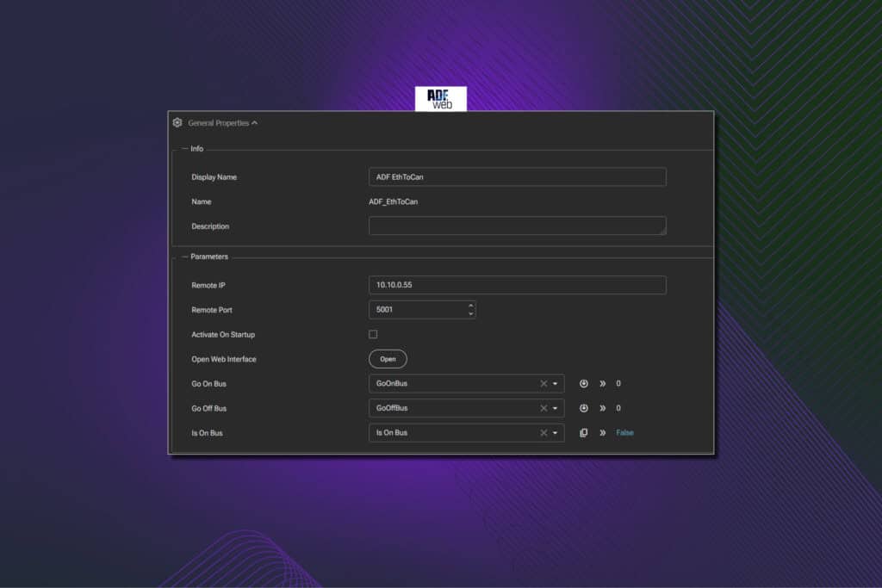Click the Go On Bus double-chevron icon
The height and width of the screenshot is (588, 882).
[x=602, y=383]
